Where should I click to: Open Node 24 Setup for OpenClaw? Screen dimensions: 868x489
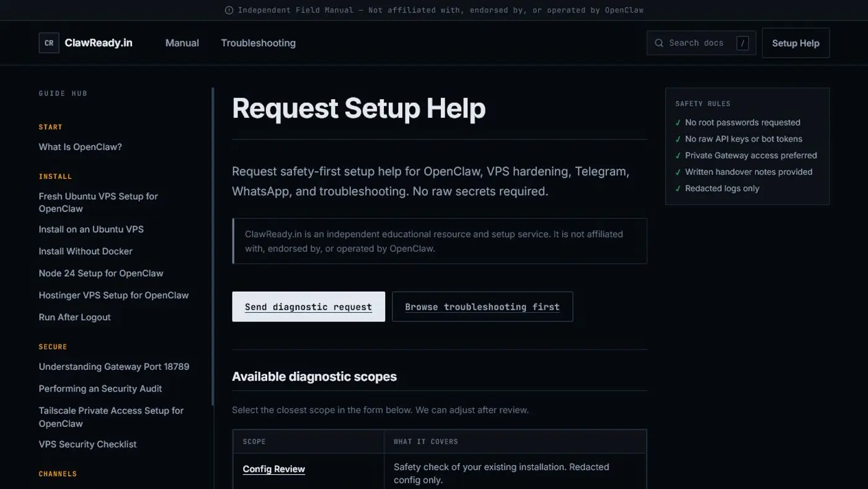(x=101, y=273)
